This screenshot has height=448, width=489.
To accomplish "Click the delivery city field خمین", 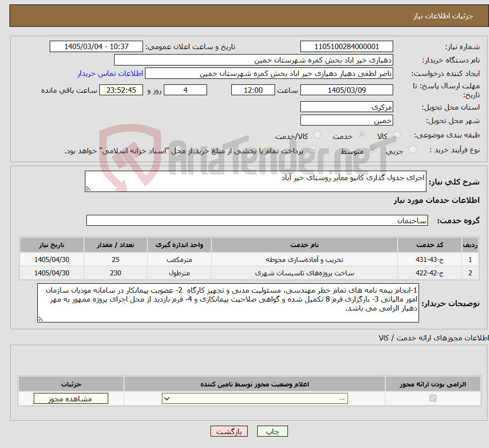I will (x=347, y=121).
